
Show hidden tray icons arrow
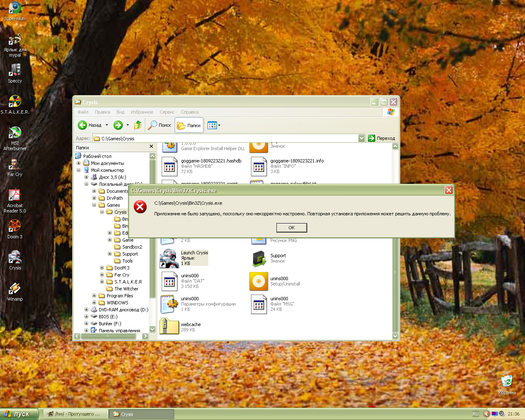pyautogui.click(x=486, y=414)
